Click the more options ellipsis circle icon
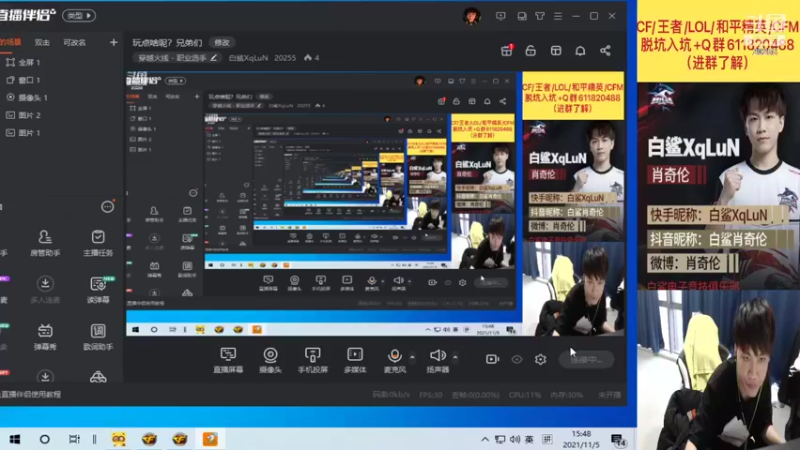The width and height of the screenshot is (800, 450). coord(107,207)
